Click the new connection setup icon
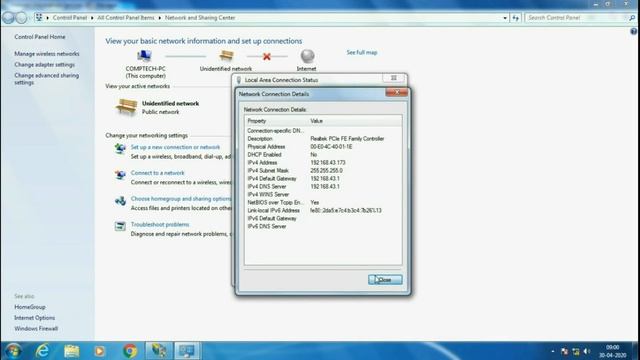The height and width of the screenshot is (360, 640). (120, 149)
